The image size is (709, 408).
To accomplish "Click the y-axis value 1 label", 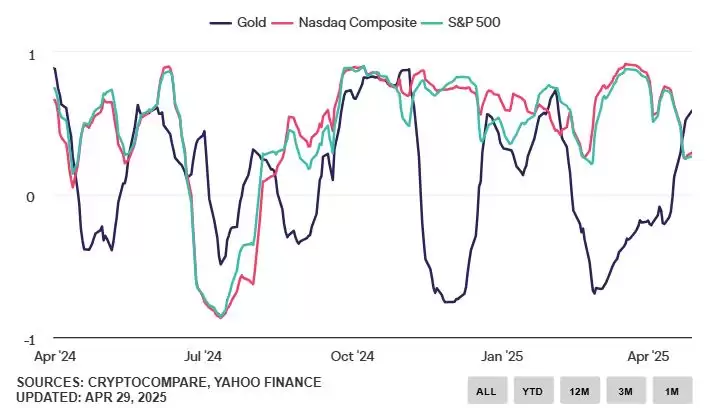I will 30,54.
